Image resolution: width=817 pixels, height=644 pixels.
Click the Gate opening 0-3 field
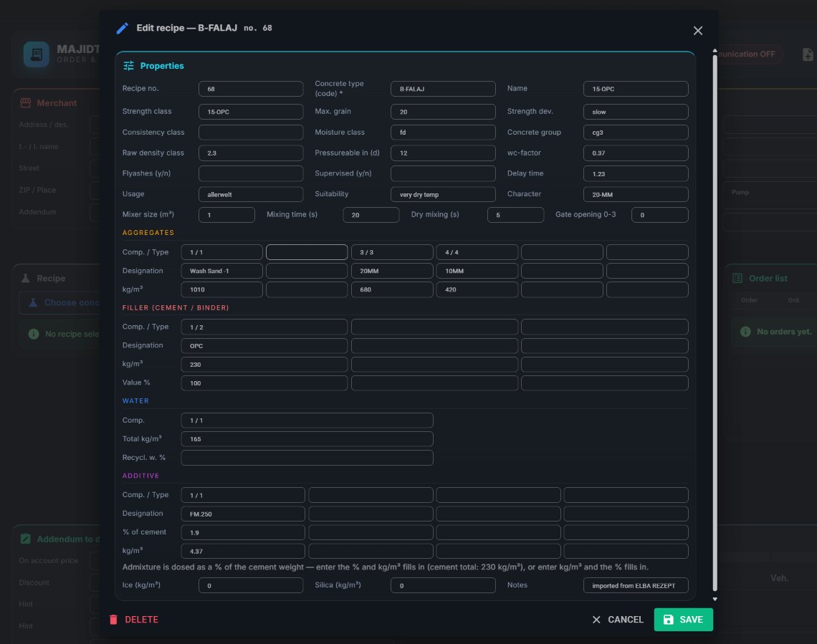[659, 215]
